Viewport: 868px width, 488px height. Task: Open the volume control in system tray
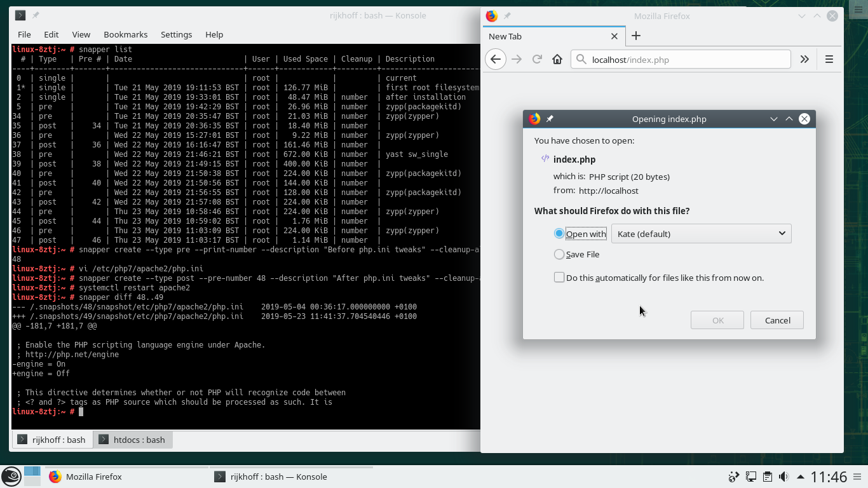pos(783,477)
